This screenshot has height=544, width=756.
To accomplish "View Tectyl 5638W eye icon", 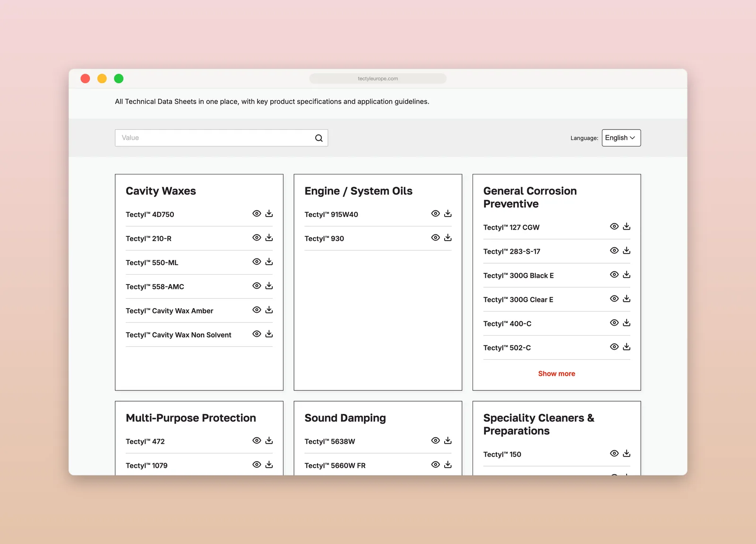I will tap(436, 440).
